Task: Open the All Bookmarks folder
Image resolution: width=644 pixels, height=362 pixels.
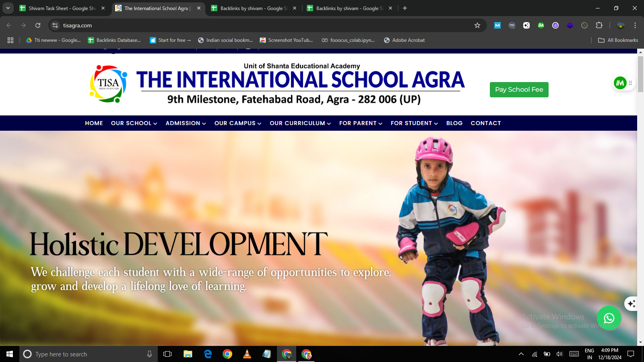Action: (x=618, y=40)
